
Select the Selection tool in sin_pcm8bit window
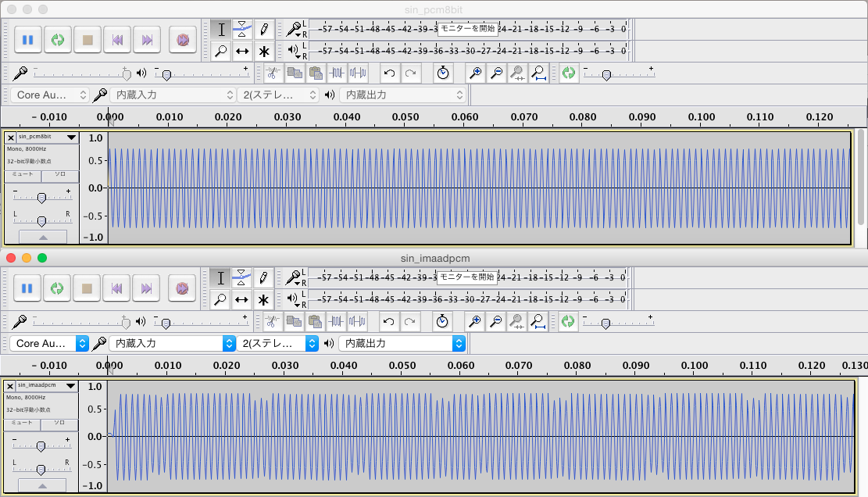pos(221,30)
